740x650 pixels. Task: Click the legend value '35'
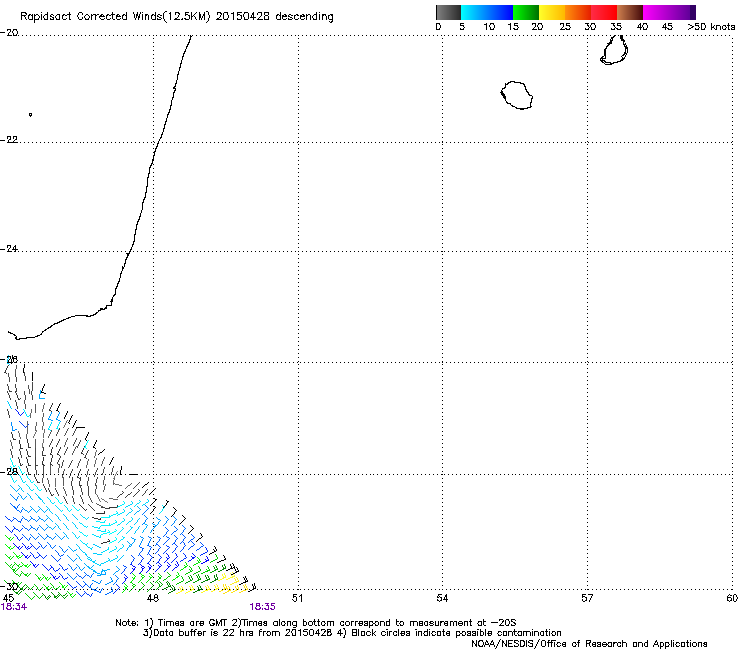coord(616,27)
